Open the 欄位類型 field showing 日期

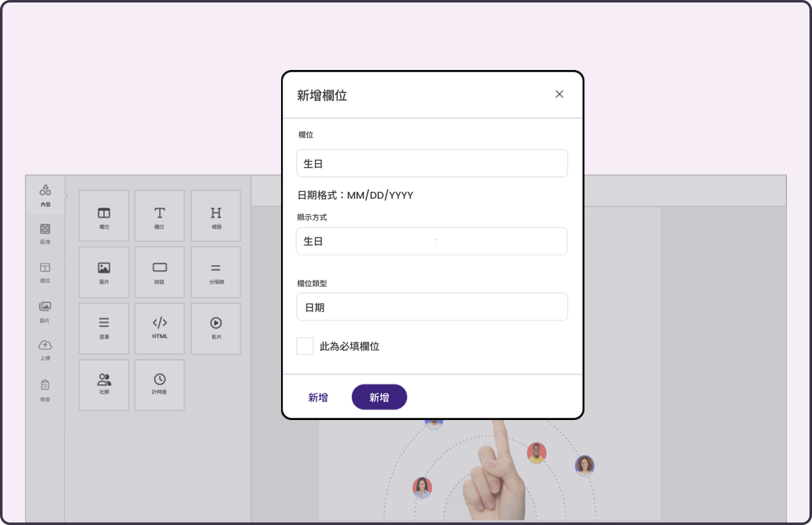pos(432,307)
